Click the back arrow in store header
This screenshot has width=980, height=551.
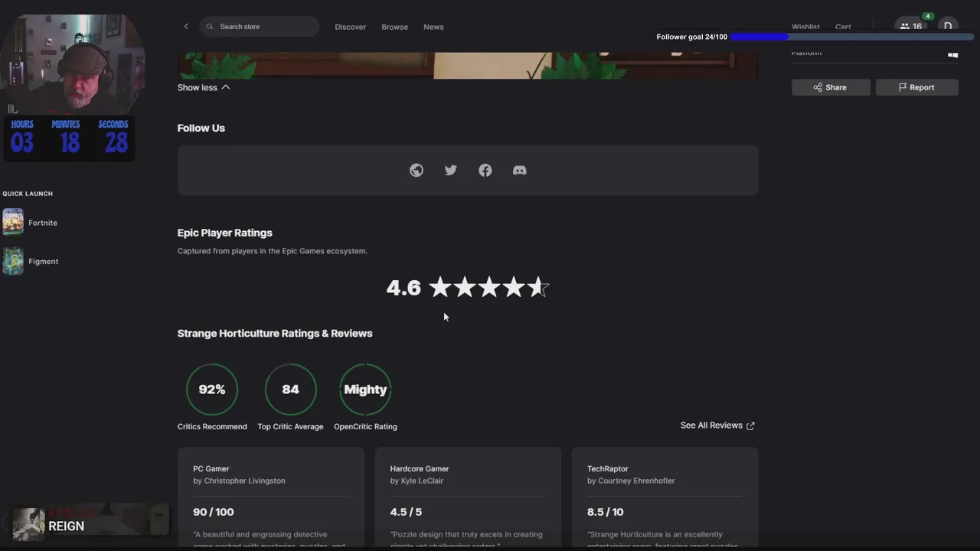click(x=186, y=27)
